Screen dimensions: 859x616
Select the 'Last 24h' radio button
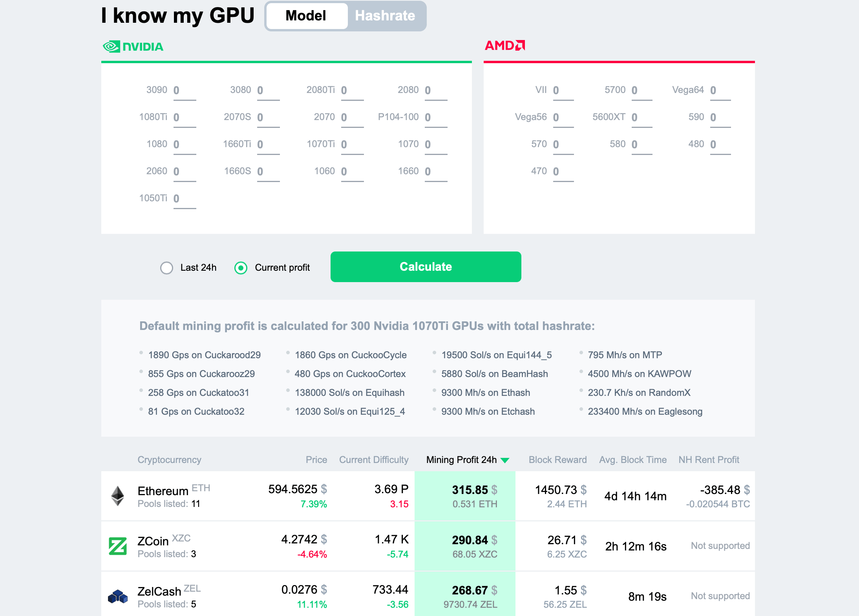tap(167, 267)
